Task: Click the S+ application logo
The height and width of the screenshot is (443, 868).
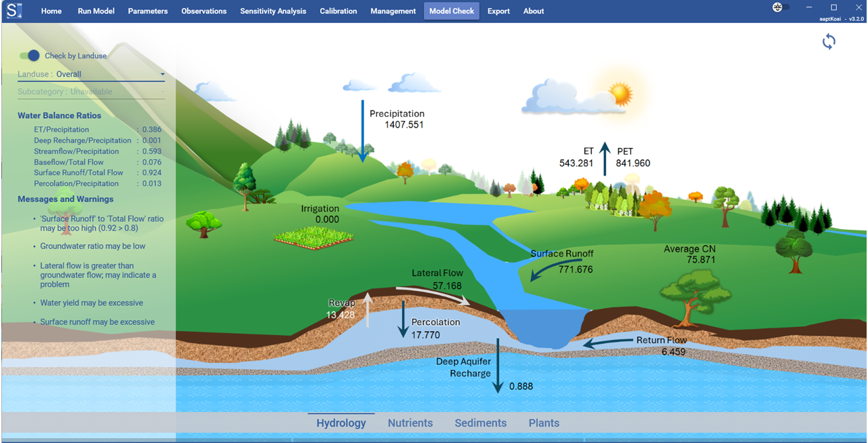Action: click(15, 11)
